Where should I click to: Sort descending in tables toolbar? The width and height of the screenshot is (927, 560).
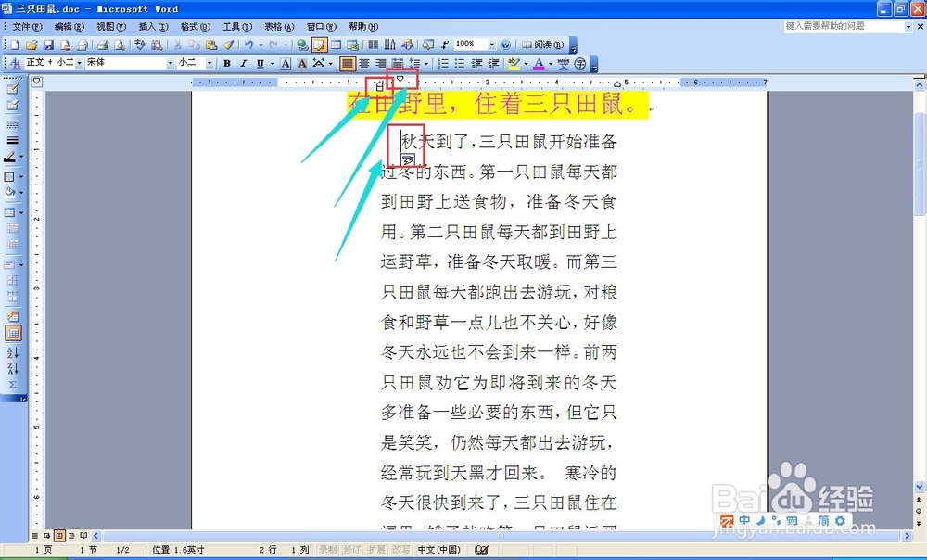tap(12, 368)
